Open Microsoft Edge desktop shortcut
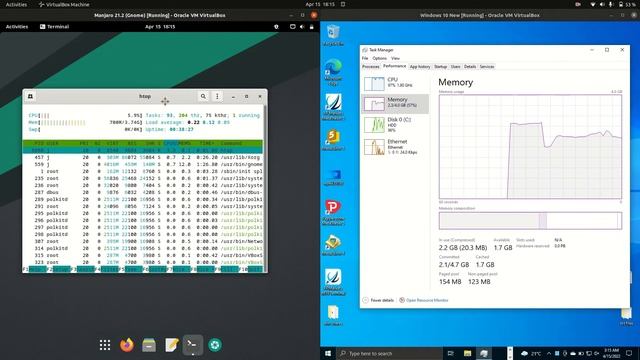The image size is (640, 360). pos(333,72)
